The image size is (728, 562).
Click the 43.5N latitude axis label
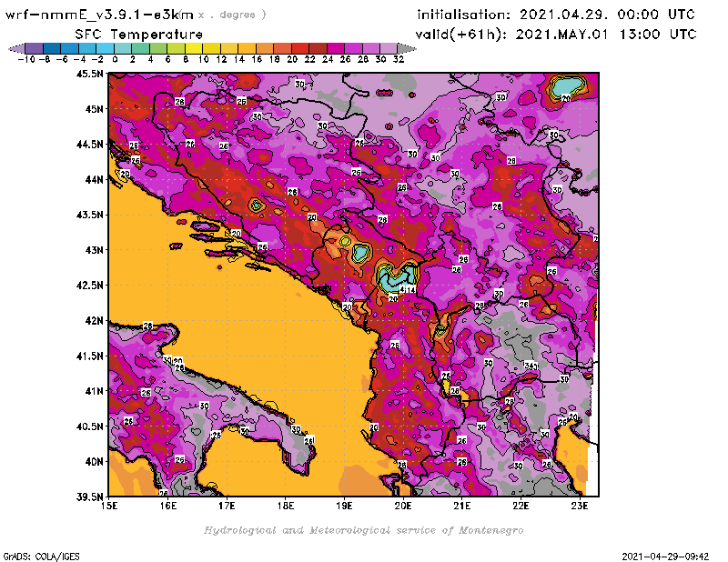89,215
